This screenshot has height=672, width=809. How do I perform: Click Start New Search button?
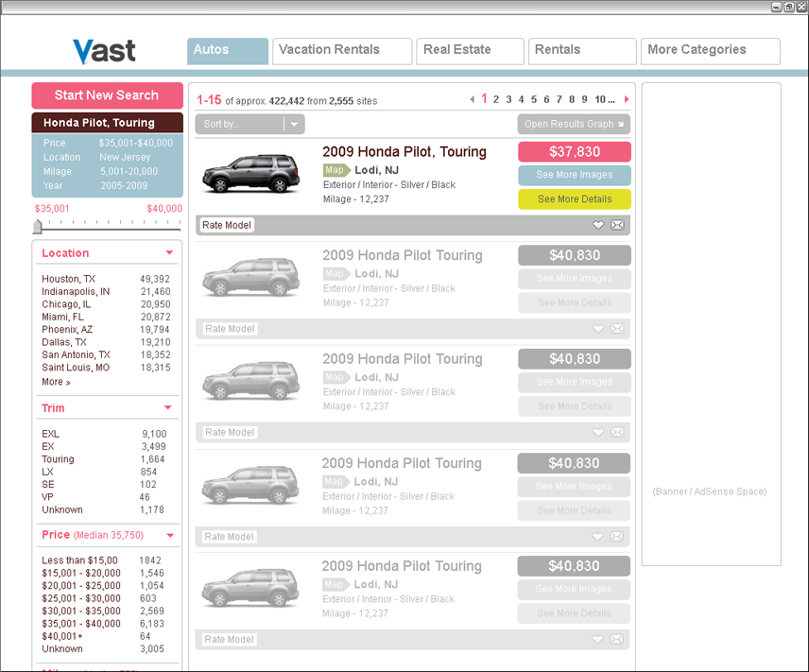(x=108, y=95)
